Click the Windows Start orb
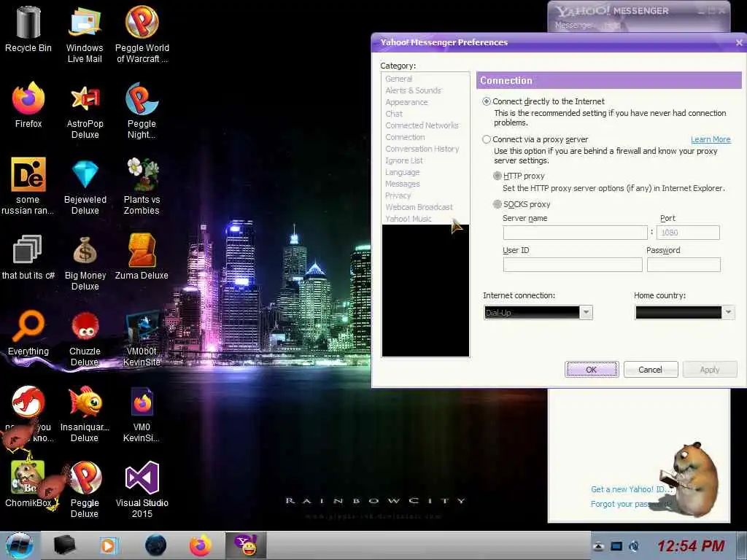Screen dimensions: 747x560 coord(19,545)
